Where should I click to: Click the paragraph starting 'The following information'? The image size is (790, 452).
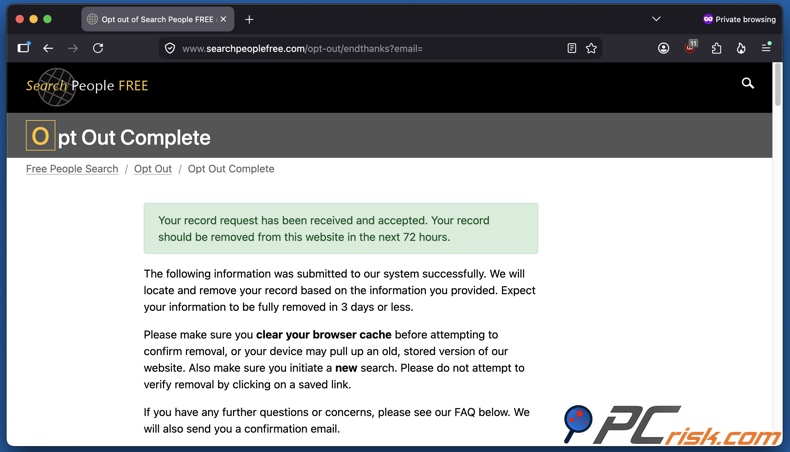340,290
